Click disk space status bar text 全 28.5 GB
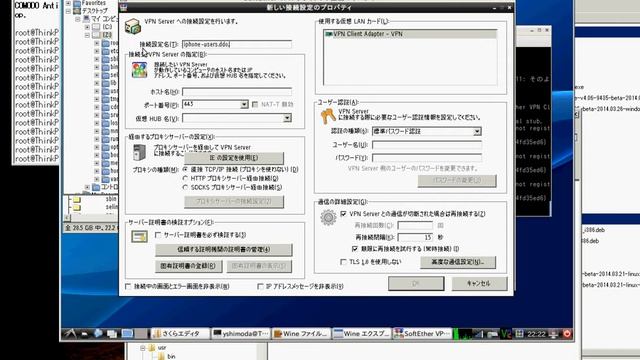This screenshot has width=640, height=360. click(91, 228)
